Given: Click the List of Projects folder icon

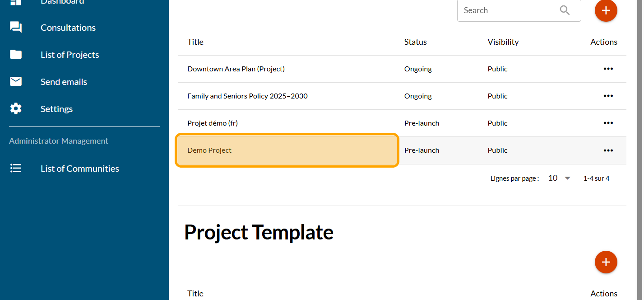Looking at the screenshot, I should (x=16, y=55).
